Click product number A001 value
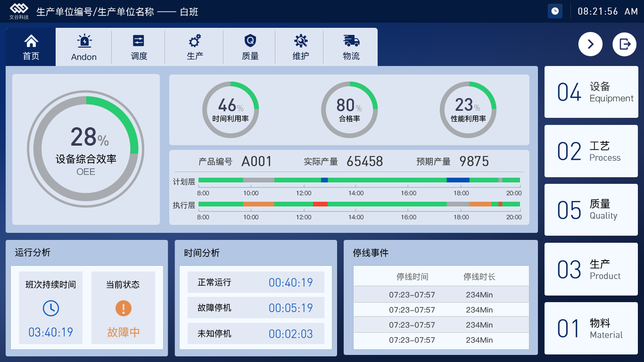The height and width of the screenshot is (362, 644). tap(257, 162)
